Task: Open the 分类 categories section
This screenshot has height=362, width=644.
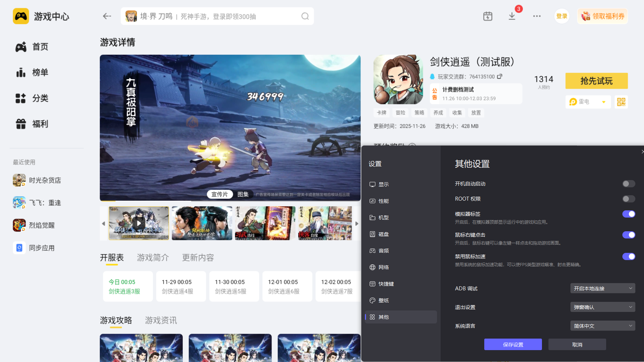Action: tap(40, 98)
